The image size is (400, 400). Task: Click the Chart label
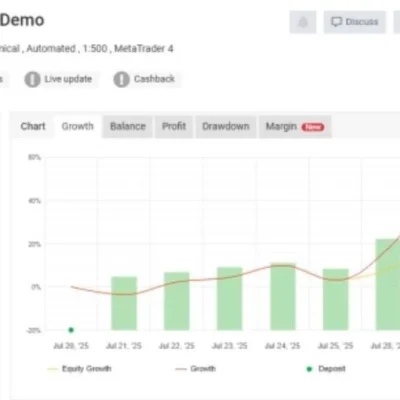click(33, 126)
